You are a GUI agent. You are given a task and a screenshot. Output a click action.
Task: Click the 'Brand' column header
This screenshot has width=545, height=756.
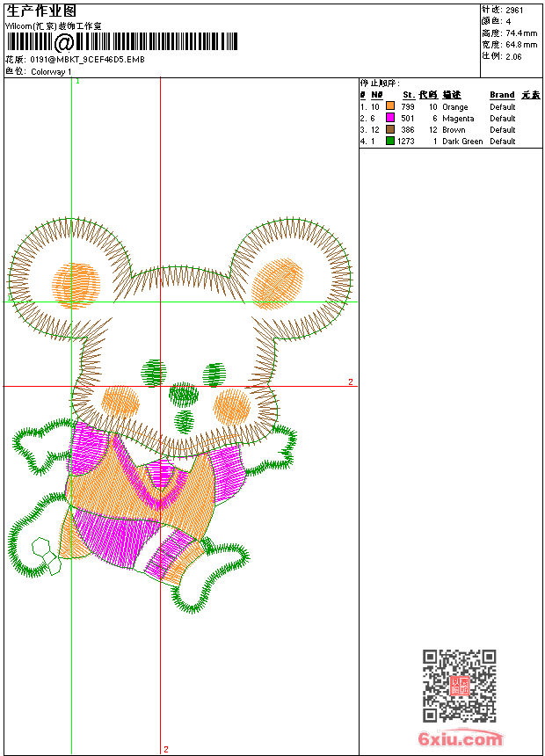point(502,95)
